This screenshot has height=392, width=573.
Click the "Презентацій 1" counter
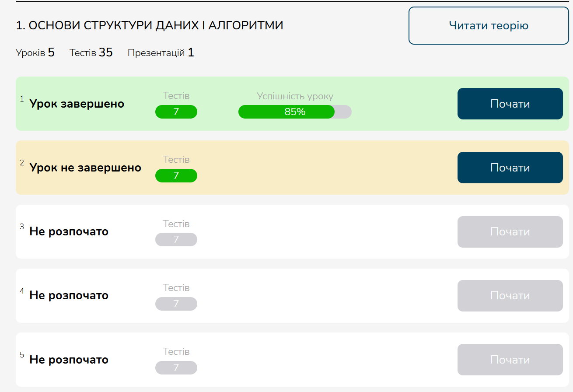click(161, 53)
